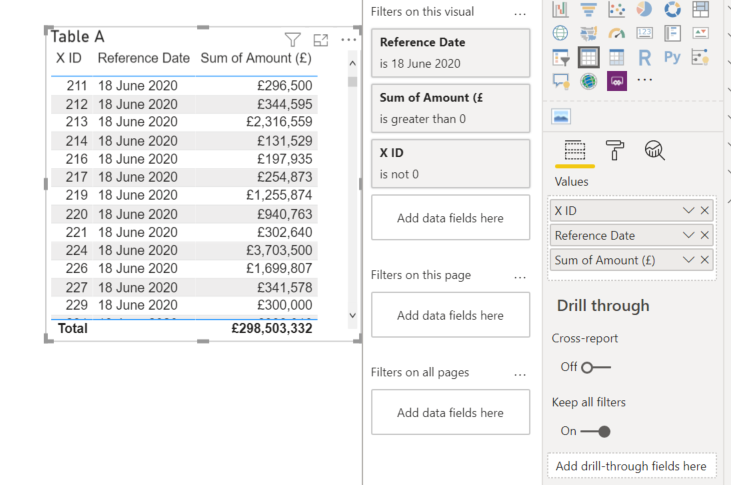Click the table's vertical scrollbar thumb
The height and width of the screenshot is (485, 731).
352,82
